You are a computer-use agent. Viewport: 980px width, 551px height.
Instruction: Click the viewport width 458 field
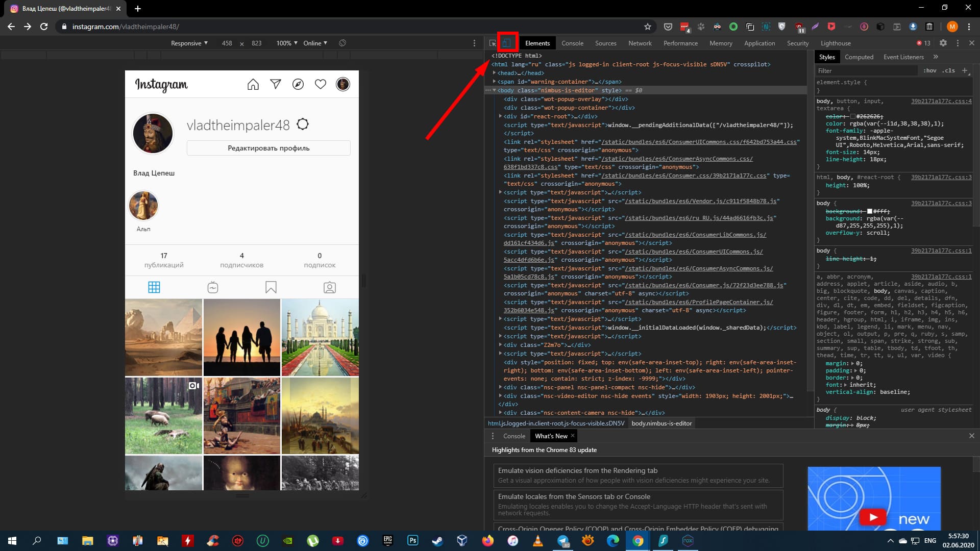coord(227,43)
